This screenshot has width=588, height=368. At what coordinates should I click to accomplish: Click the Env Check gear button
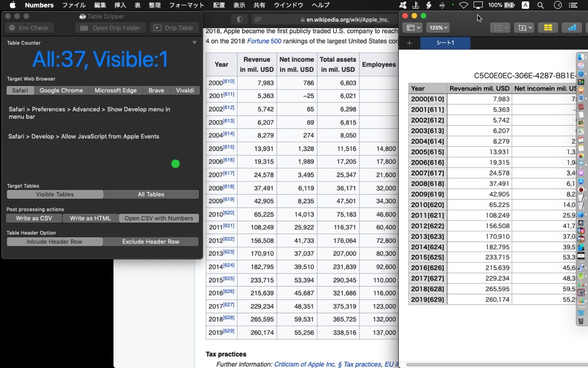coord(29,28)
